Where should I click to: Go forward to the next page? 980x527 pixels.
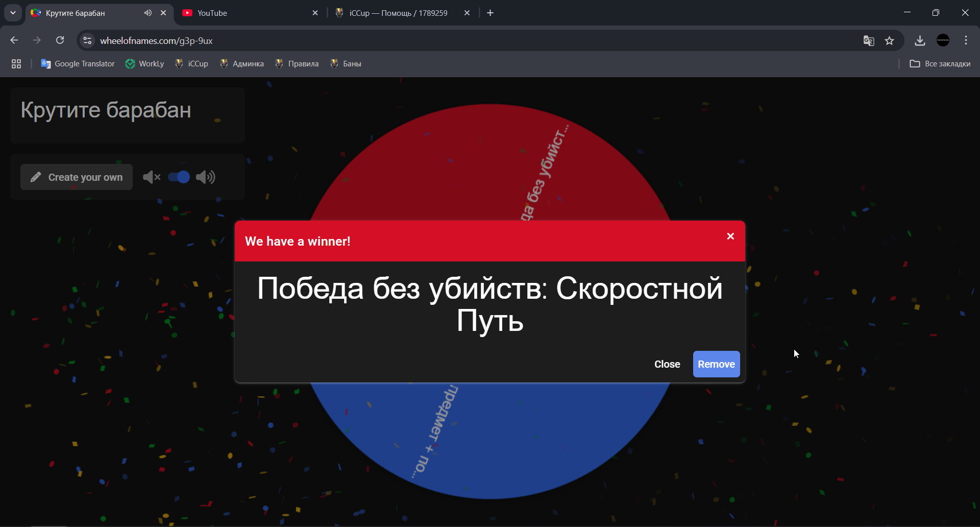37,40
